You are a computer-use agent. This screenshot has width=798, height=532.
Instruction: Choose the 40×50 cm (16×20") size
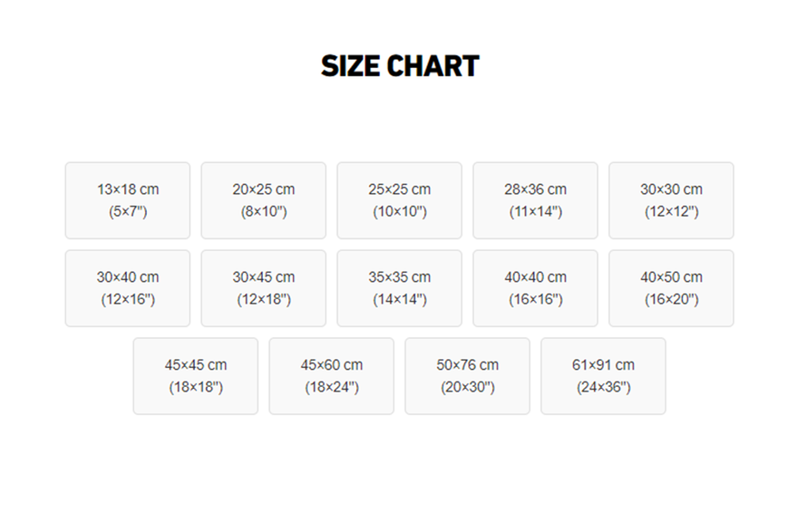[x=671, y=288]
